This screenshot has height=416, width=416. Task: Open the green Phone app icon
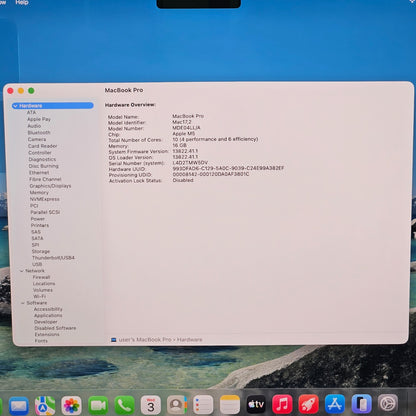tap(124, 405)
